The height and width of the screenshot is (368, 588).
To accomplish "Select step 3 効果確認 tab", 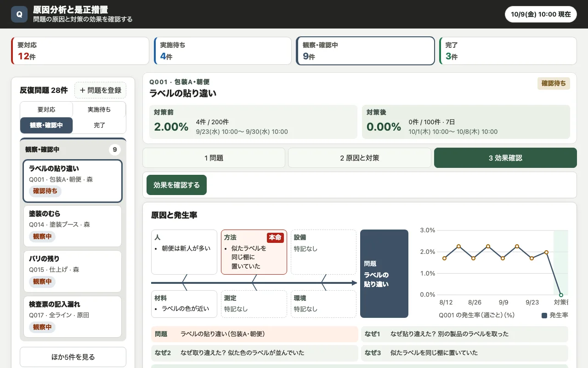I will click(505, 158).
